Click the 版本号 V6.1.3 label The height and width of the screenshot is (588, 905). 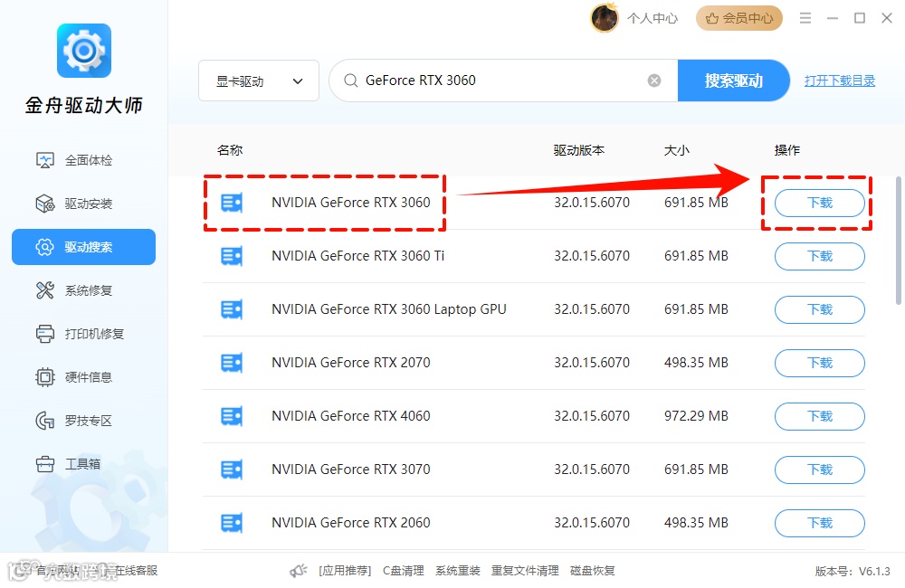pyautogui.click(x=853, y=572)
